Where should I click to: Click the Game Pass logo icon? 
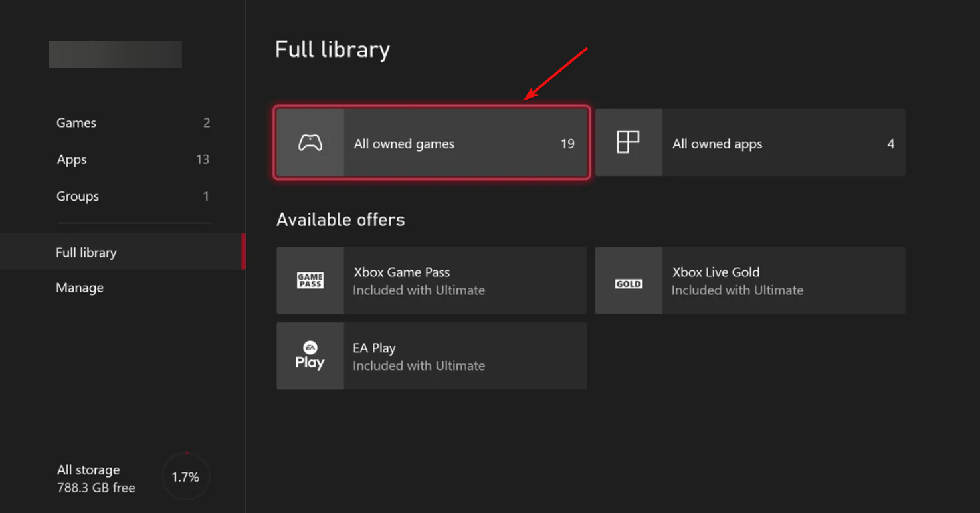(310, 280)
